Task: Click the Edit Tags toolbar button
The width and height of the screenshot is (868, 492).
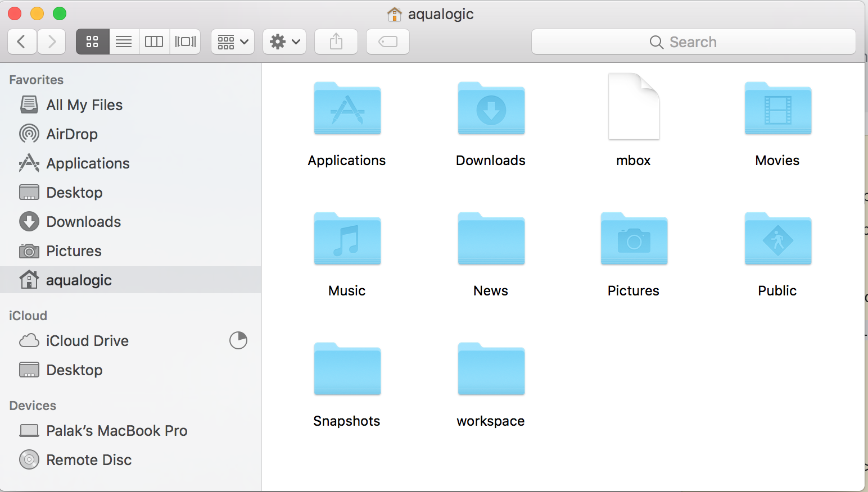Action: click(388, 42)
